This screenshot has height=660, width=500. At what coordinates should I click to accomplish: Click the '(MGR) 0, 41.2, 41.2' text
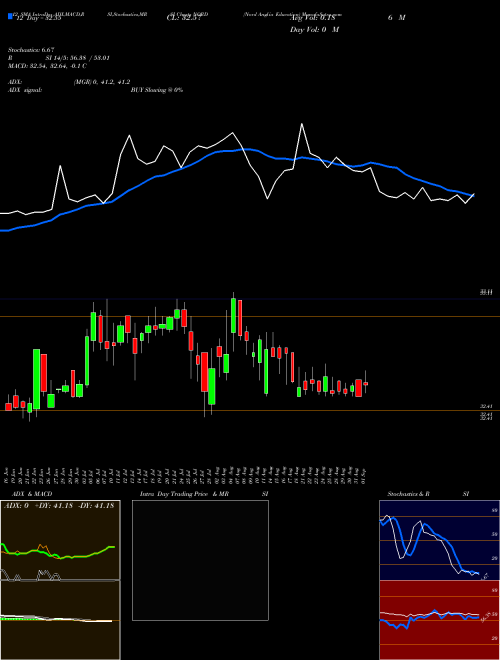tap(102, 82)
